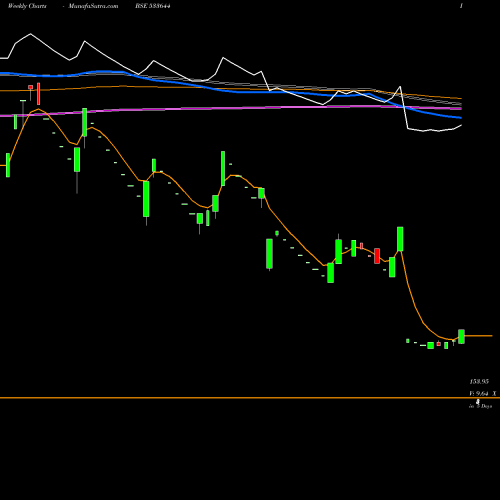Click the long red candle near the top left
This screenshot has width=500, height=500.
point(39,94)
